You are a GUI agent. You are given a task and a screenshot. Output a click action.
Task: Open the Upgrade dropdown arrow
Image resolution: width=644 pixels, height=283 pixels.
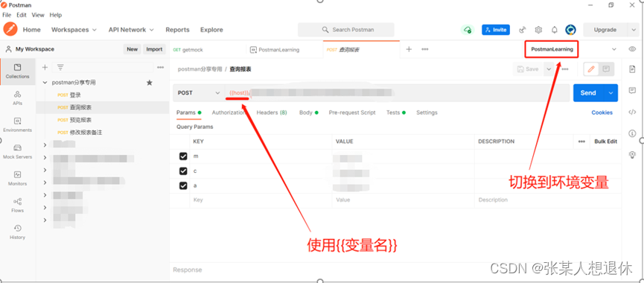[633, 30]
